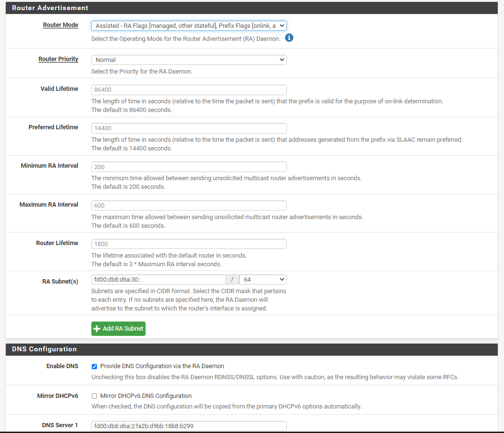Enable Mirror DHCPv6 DNS Configuration checkbox
Viewport: 504px width, 433px height.
point(94,396)
